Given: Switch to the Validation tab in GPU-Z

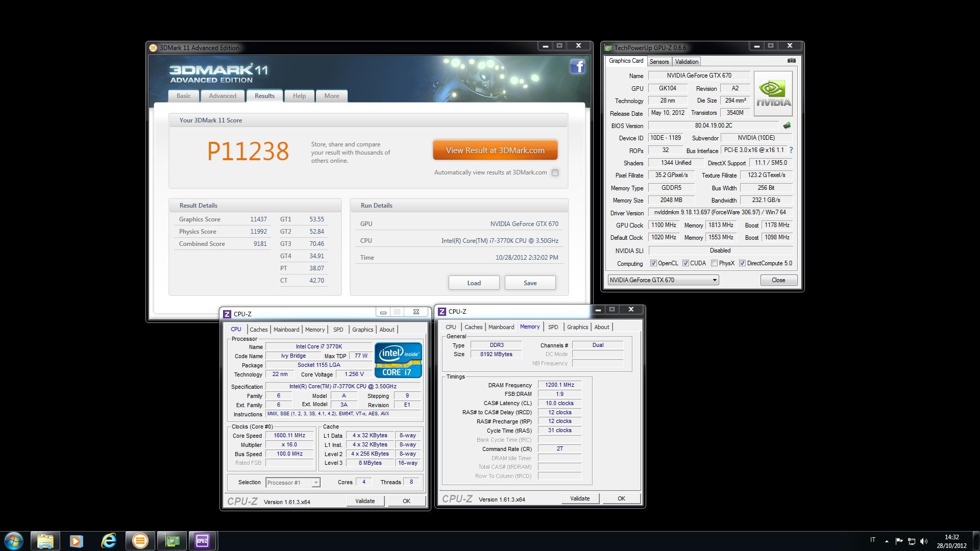Looking at the screenshot, I should coord(687,62).
